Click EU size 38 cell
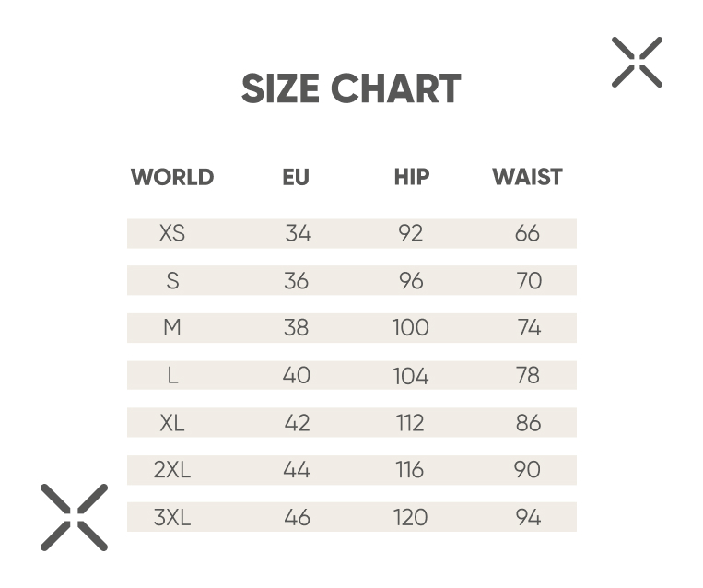 [296, 328]
